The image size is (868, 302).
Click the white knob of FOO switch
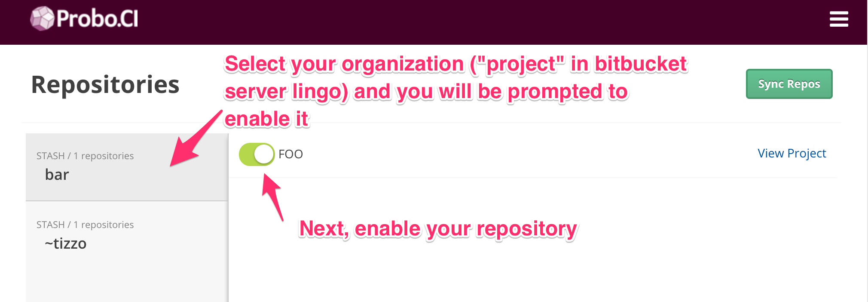264,154
